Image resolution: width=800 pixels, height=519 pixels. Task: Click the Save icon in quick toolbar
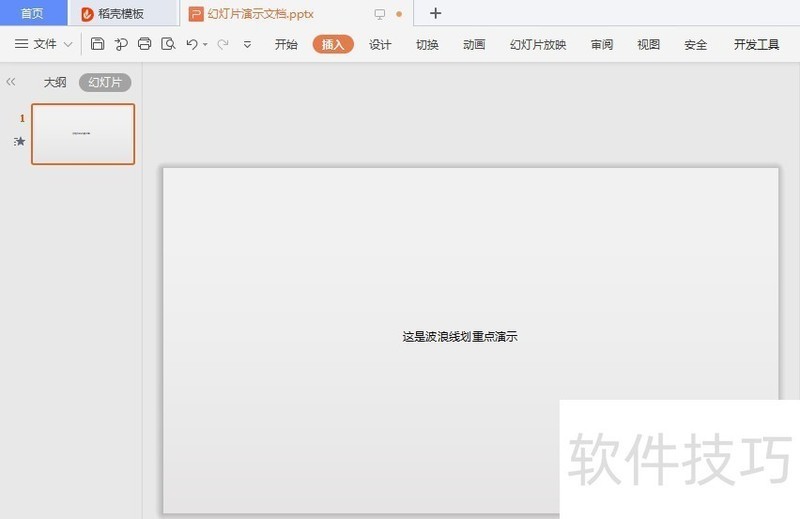point(97,44)
